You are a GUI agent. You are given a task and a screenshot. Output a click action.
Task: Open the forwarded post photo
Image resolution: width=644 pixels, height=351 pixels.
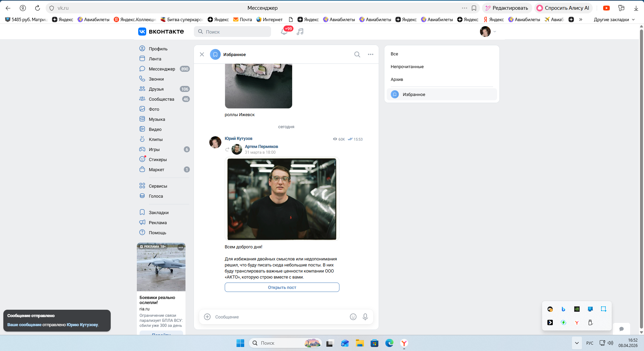pyautogui.click(x=282, y=199)
